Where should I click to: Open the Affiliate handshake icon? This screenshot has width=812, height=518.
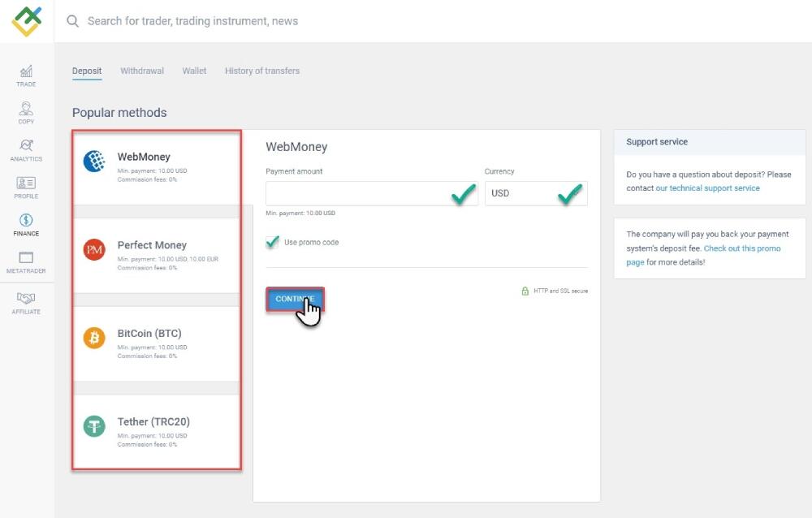[x=26, y=303]
